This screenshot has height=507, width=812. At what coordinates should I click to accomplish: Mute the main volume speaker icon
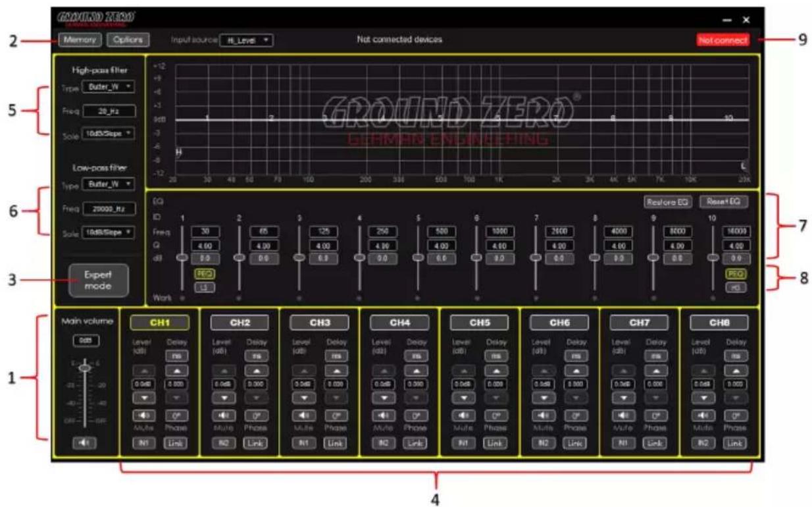point(84,442)
